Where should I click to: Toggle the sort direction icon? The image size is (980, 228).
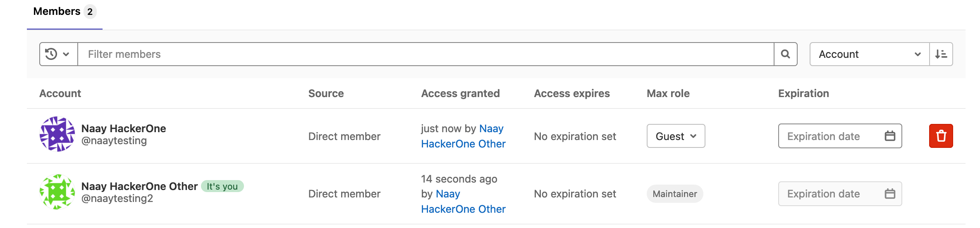[941, 54]
